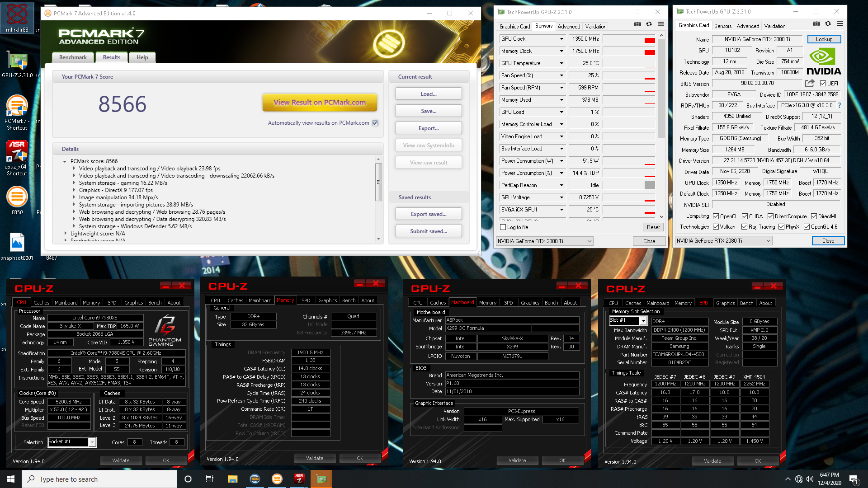Click the Windows Start button
868x488 pixels.
[x=11, y=479]
